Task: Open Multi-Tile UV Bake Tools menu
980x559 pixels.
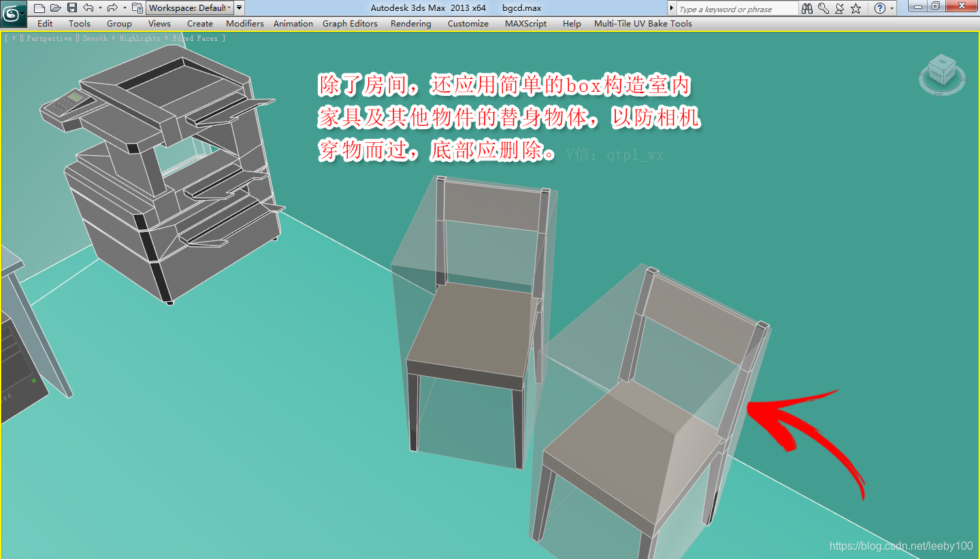Action: 643,23
